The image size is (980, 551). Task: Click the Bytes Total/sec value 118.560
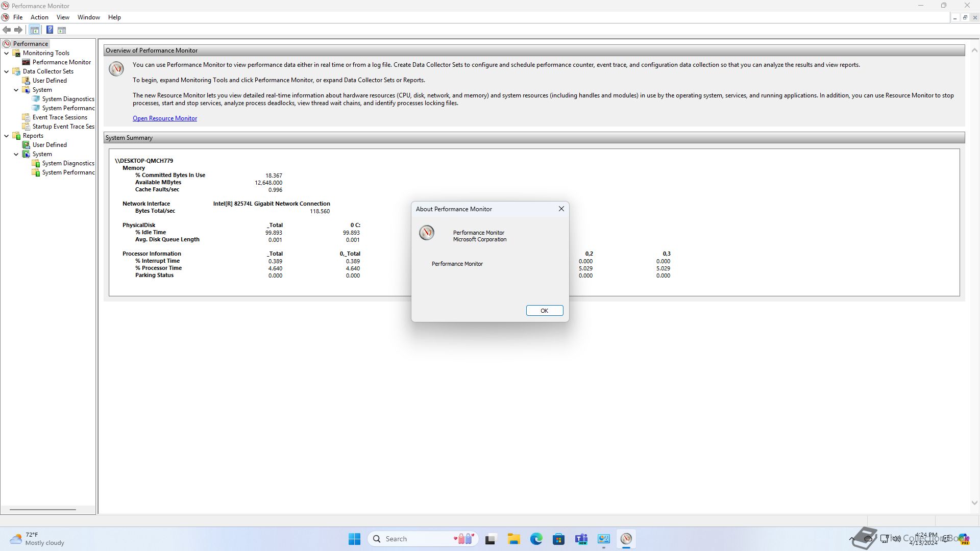(320, 211)
